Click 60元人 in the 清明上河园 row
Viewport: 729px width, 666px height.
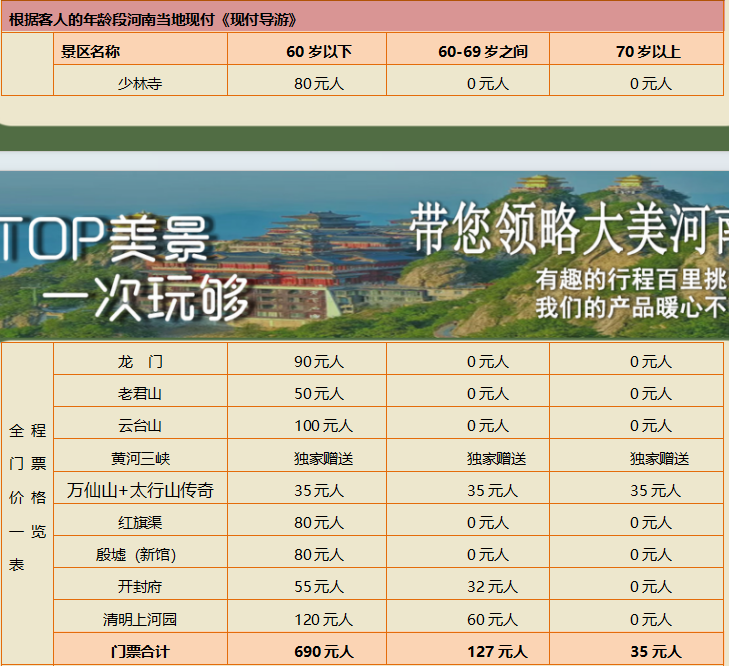(492, 619)
